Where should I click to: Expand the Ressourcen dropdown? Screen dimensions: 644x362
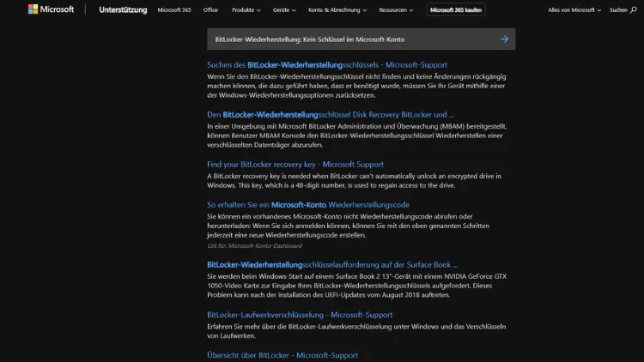[396, 9]
